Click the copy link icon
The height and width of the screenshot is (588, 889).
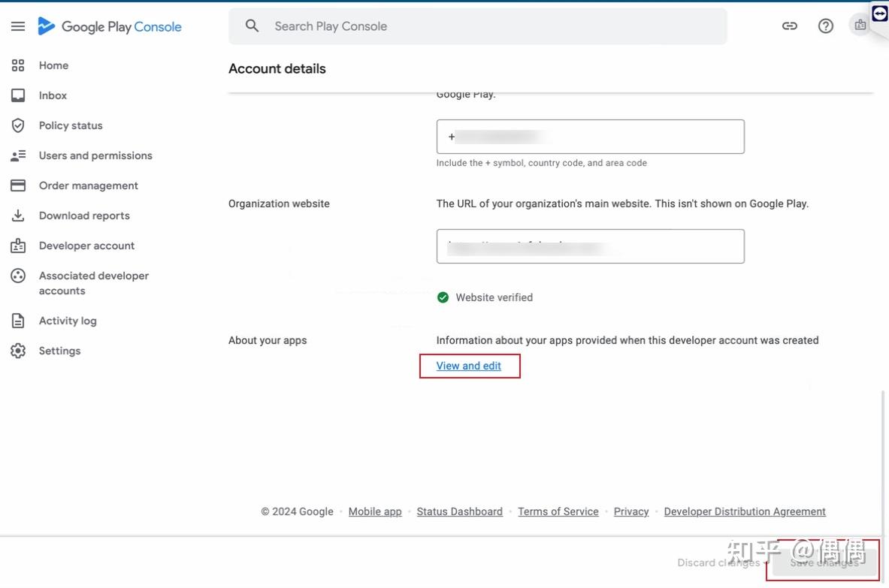pyautogui.click(x=789, y=26)
